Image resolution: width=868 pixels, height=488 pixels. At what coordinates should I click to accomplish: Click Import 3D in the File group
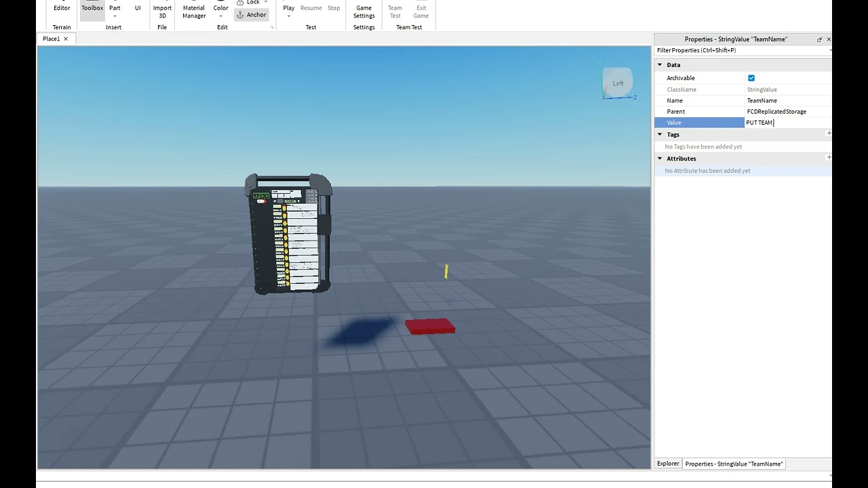tap(162, 11)
